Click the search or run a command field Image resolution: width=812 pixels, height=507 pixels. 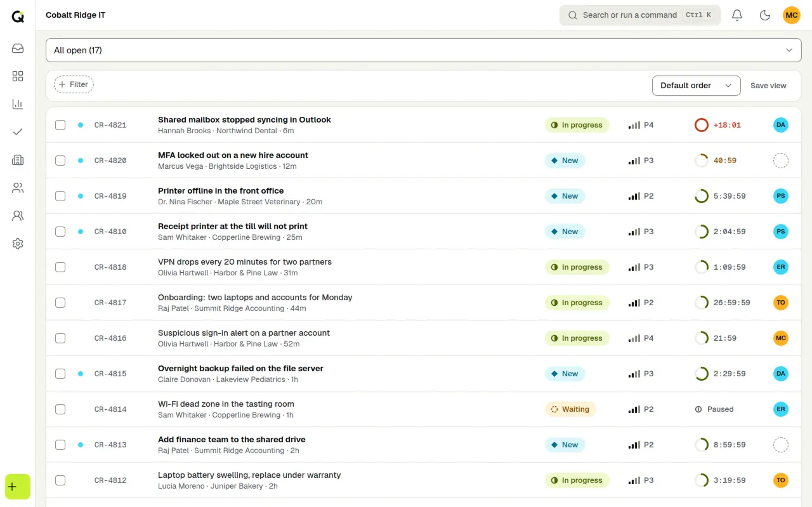point(639,15)
